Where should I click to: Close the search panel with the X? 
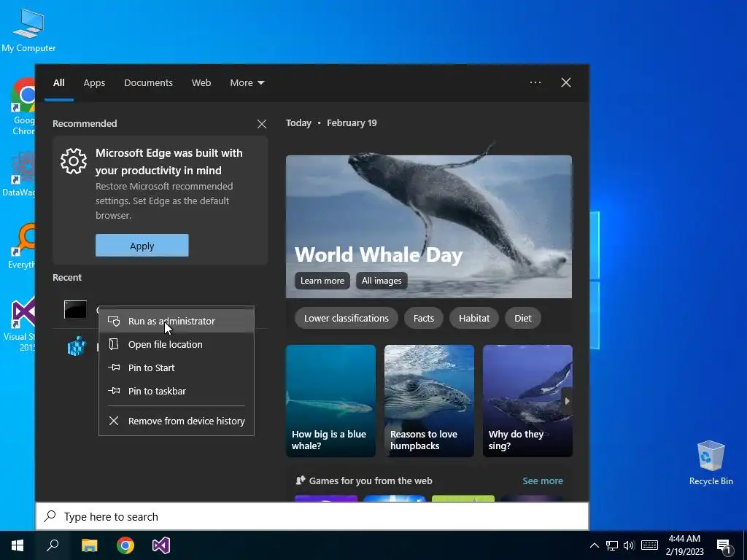click(x=566, y=82)
